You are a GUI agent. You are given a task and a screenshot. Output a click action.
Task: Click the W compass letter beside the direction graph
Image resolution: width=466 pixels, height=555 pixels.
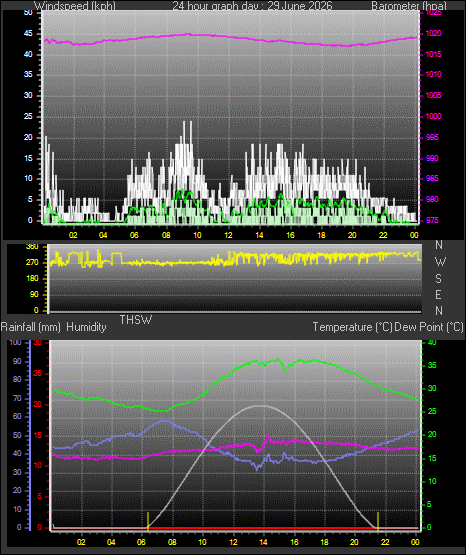[x=440, y=262]
